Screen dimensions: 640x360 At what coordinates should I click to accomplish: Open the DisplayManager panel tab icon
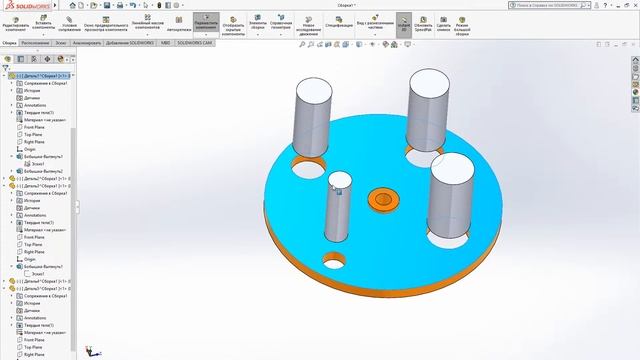click(60, 59)
